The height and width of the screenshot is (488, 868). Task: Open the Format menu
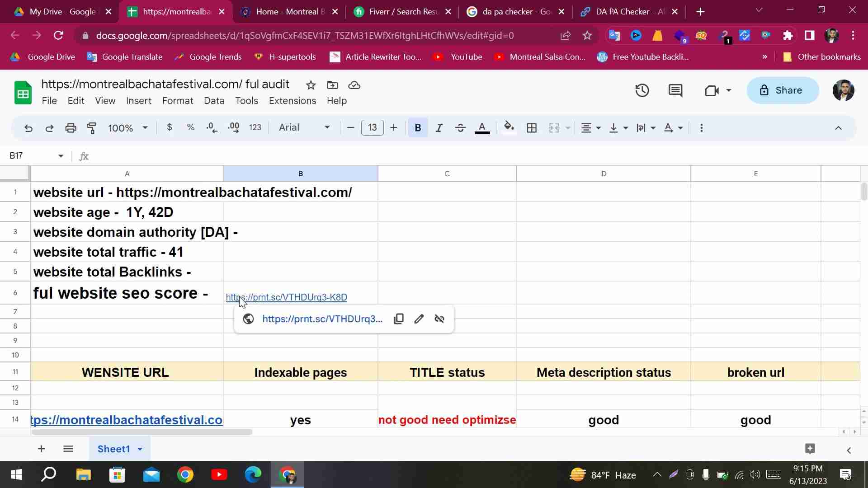point(178,101)
